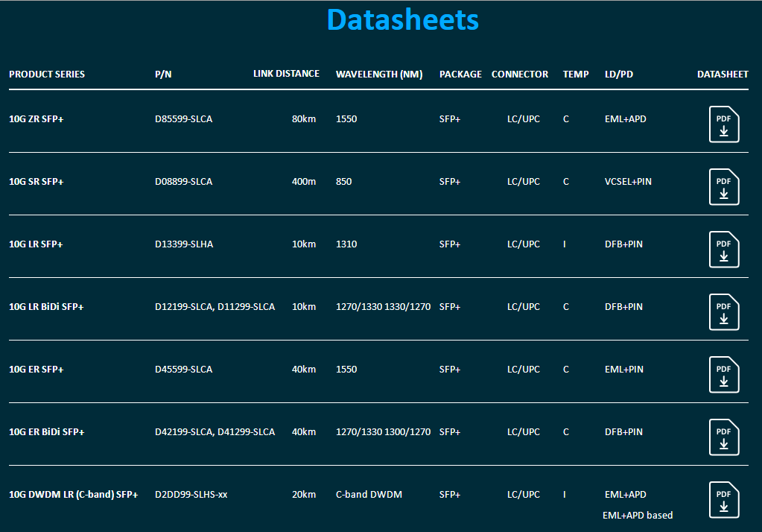Click part number D2DD99-SLHS-xx
This screenshot has height=532, width=762.
pos(191,495)
